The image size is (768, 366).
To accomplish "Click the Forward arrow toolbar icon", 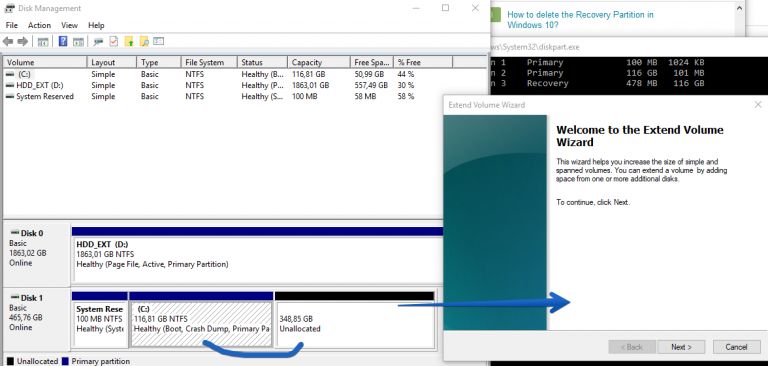I will [23, 42].
